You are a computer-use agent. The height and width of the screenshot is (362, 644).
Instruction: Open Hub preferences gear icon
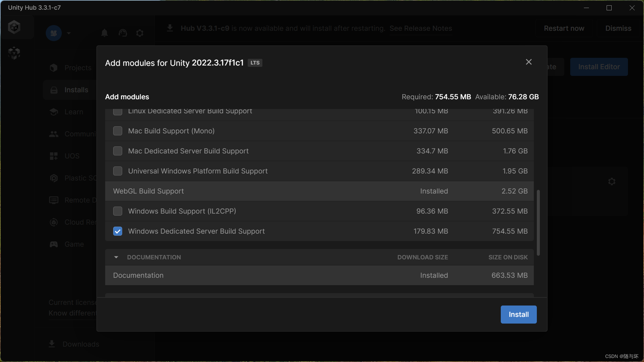[140, 33]
